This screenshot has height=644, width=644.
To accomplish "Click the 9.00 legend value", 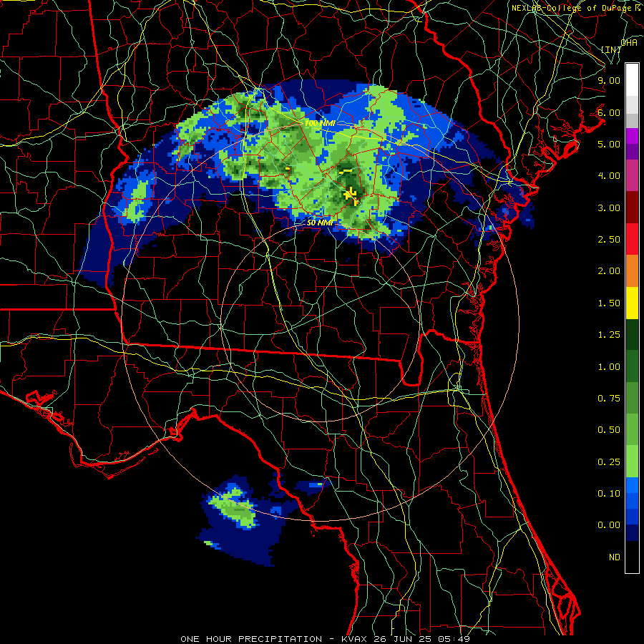I will point(609,80).
